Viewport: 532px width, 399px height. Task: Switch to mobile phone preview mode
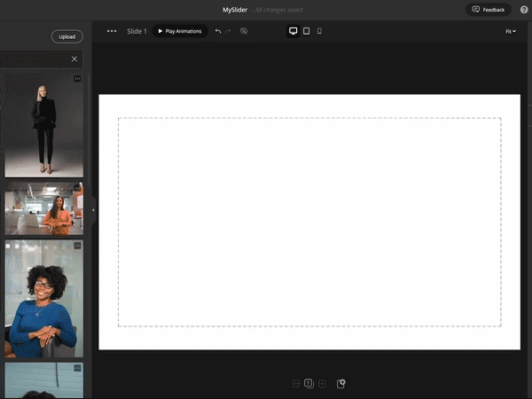[319, 31]
